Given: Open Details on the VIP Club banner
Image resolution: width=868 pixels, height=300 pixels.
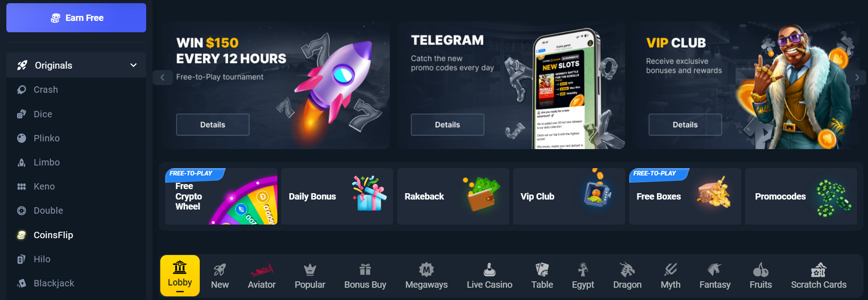Looking at the screenshot, I should (x=685, y=125).
